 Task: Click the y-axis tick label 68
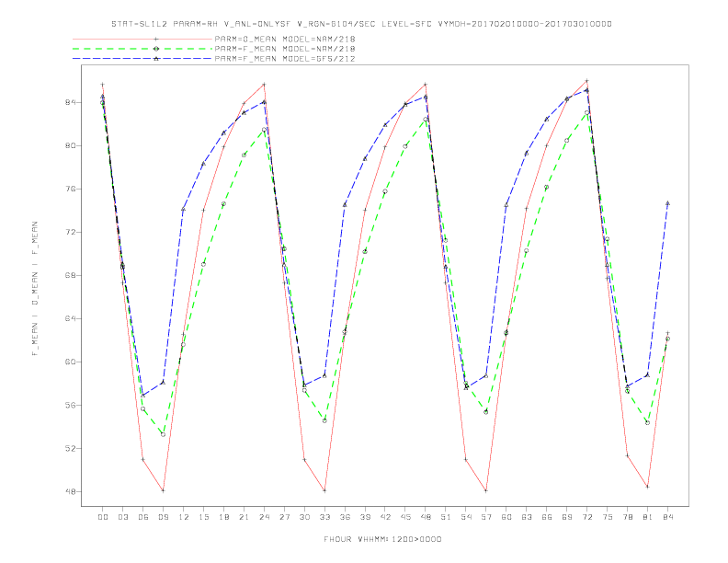click(71, 275)
